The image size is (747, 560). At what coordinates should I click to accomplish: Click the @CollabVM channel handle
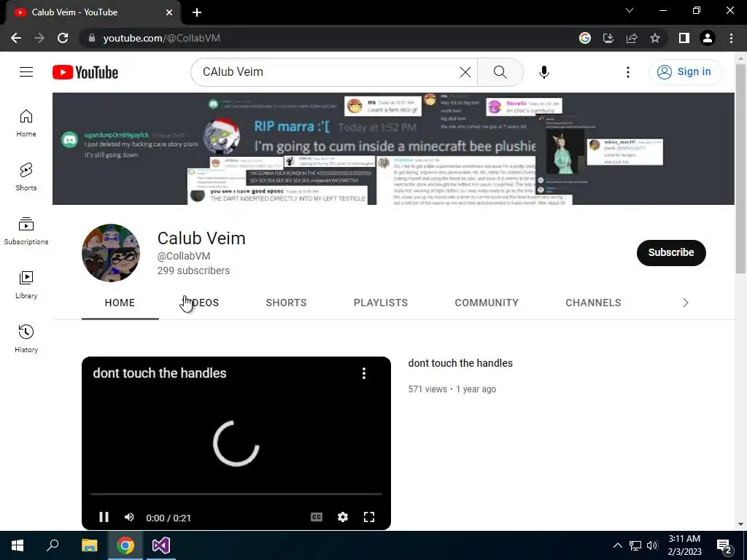pyautogui.click(x=183, y=256)
